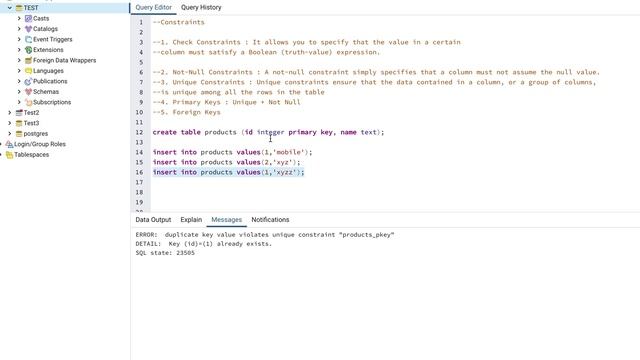Select the Publications tree item
The height and width of the screenshot is (360, 640).
[50, 81]
